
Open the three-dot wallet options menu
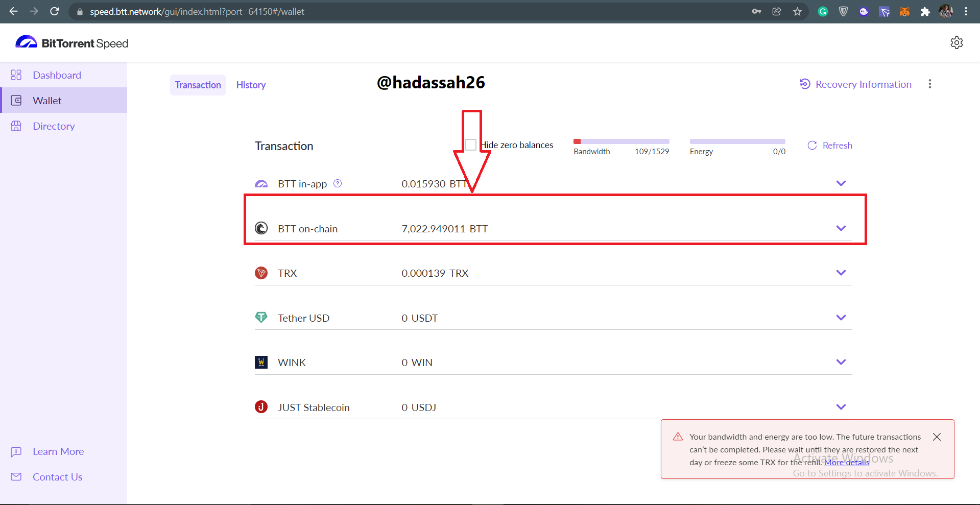[930, 84]
